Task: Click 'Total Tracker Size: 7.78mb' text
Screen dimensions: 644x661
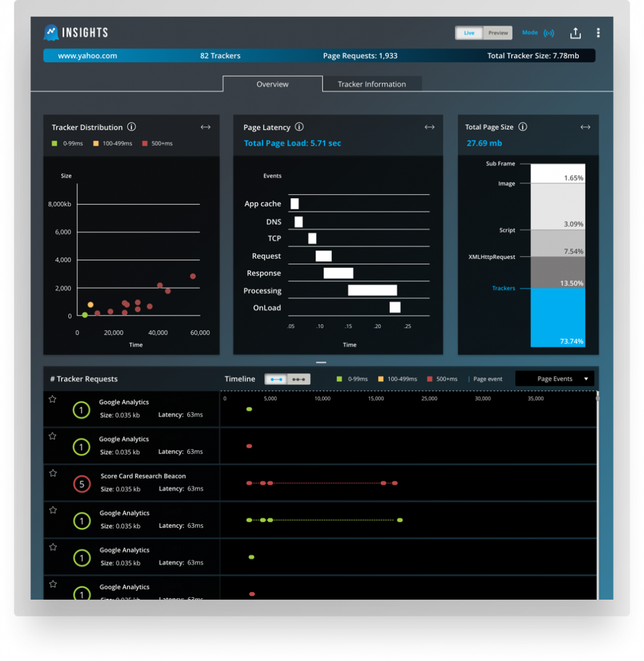Action: [533, 56]
